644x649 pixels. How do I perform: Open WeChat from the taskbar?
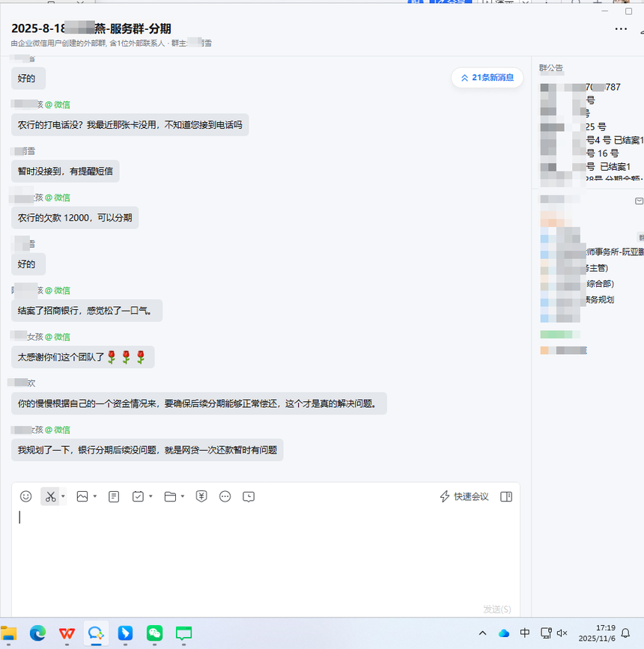(154, 633)
